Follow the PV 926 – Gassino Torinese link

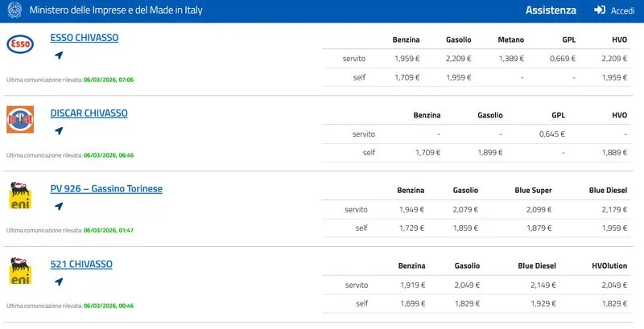point(106,189)
